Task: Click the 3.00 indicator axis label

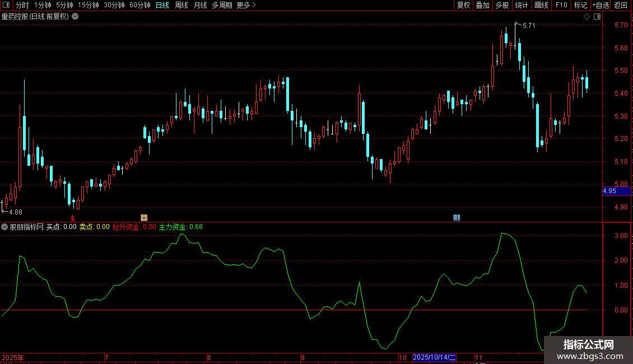Action: click(621, 236)
